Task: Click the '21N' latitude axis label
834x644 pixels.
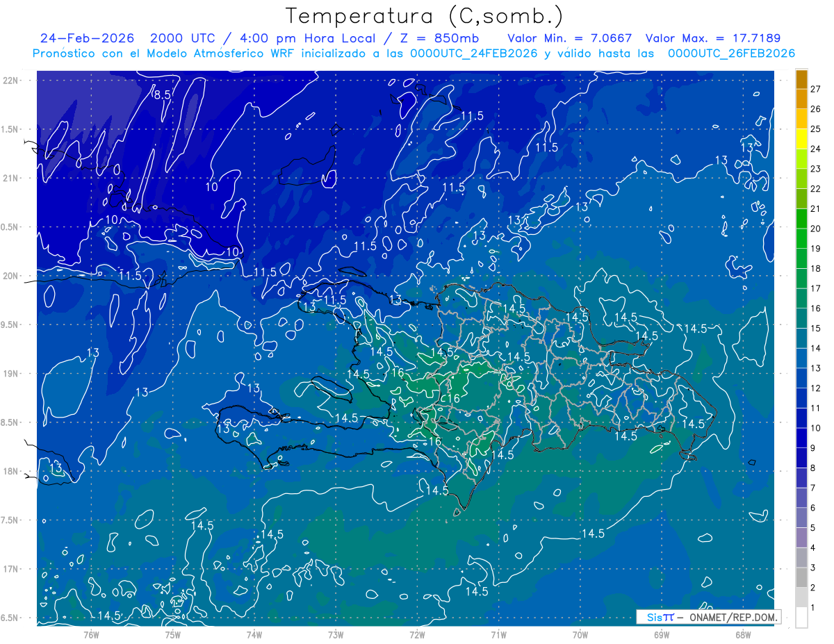Action: point(11,178)
